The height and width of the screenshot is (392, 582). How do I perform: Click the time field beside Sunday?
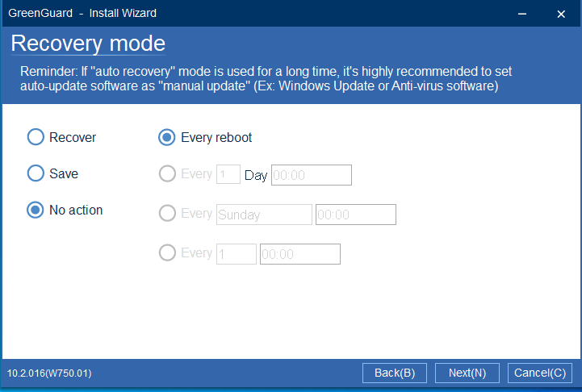click(x=355, y=215)
